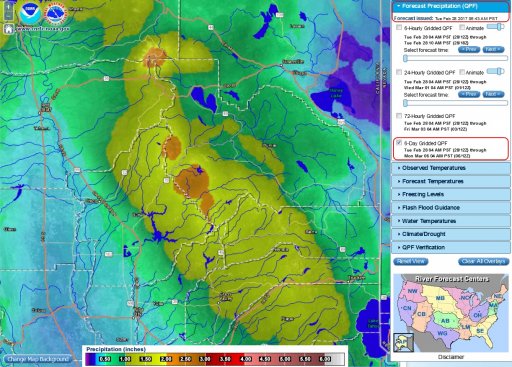Screen dimensions: 512x367
Task: Click the '72-Hourly Gridded QPF' label
Action: coord(429,116)
